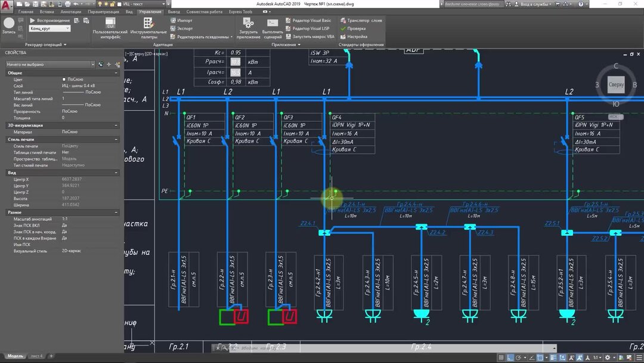The image size is (644, 363).
Task: Switch to the Вывод ribbon tab
Action: click(x=174, y=11)
